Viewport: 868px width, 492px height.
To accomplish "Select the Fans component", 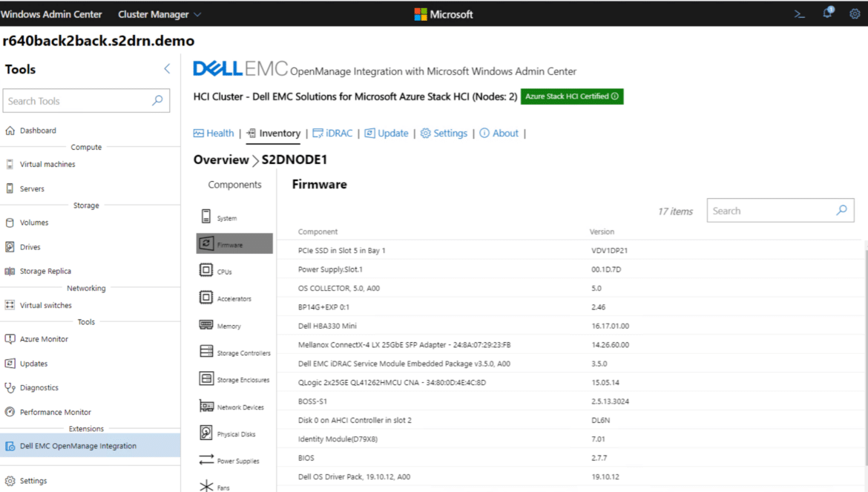I will click(234, 487).
